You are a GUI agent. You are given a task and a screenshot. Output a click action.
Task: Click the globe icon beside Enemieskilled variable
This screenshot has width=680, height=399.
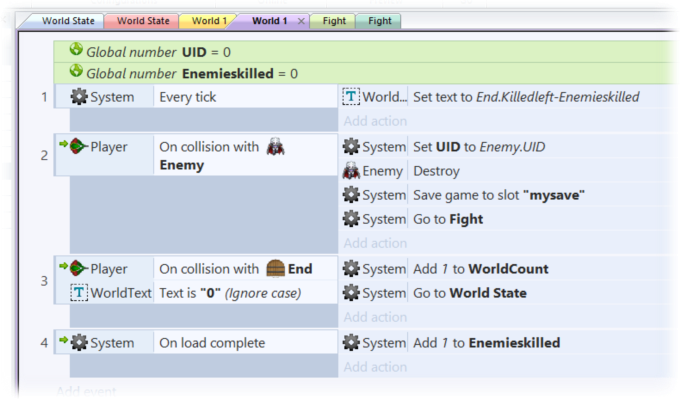[x=76, y=71]
